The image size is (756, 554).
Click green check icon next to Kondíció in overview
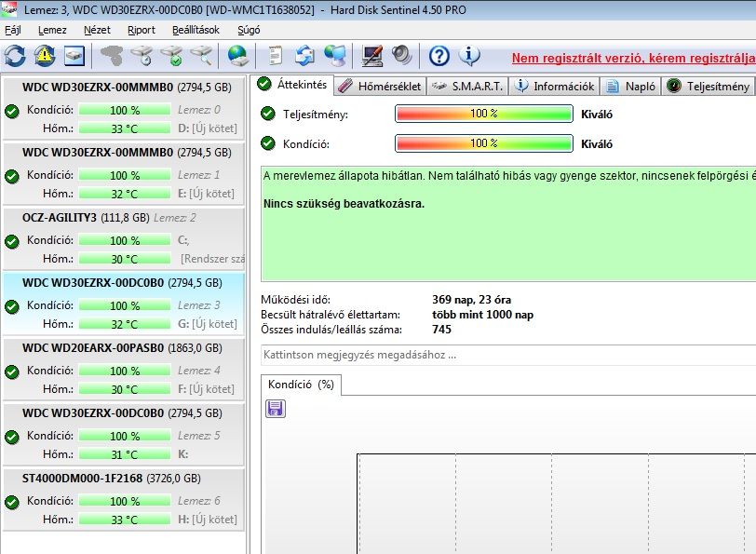click(x=267, y=143)
